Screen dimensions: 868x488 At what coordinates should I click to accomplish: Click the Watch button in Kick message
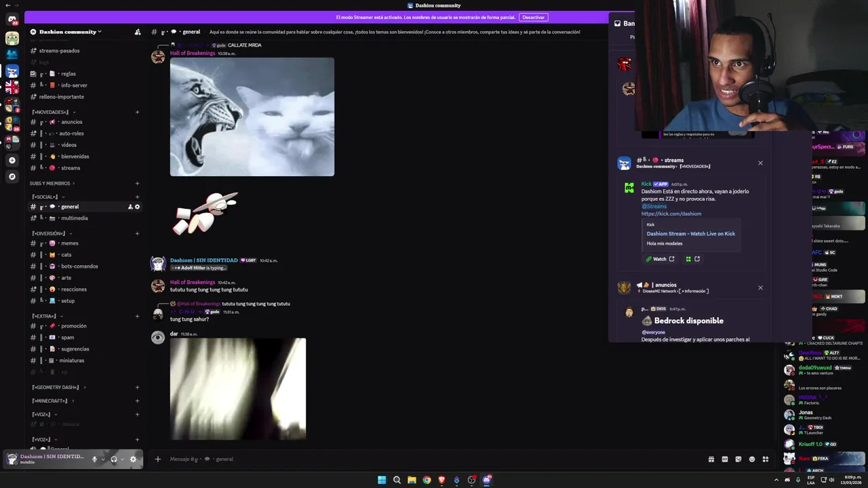[660, 259]
